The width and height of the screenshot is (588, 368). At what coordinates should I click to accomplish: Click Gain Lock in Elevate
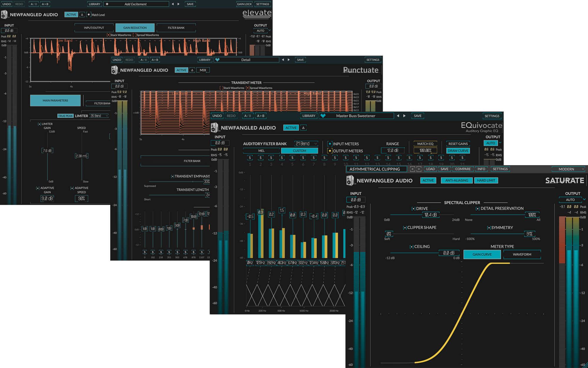[x=244, y=4]
